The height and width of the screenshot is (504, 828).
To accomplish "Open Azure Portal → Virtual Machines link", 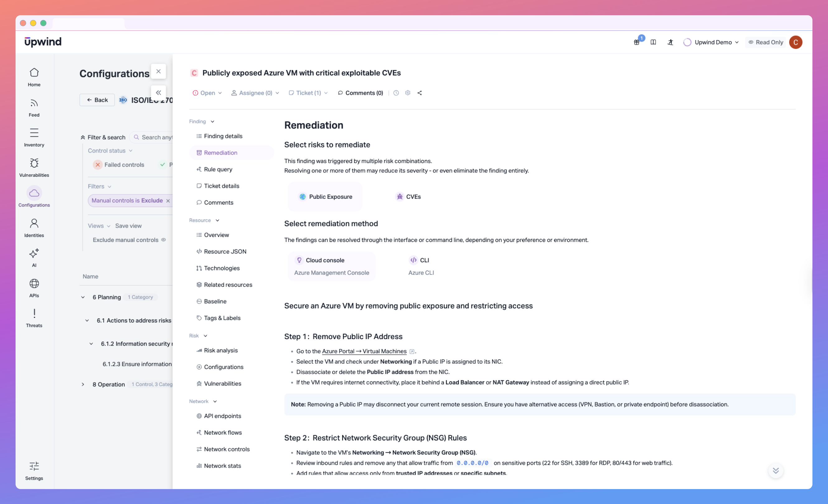I will tap(364, 351).
